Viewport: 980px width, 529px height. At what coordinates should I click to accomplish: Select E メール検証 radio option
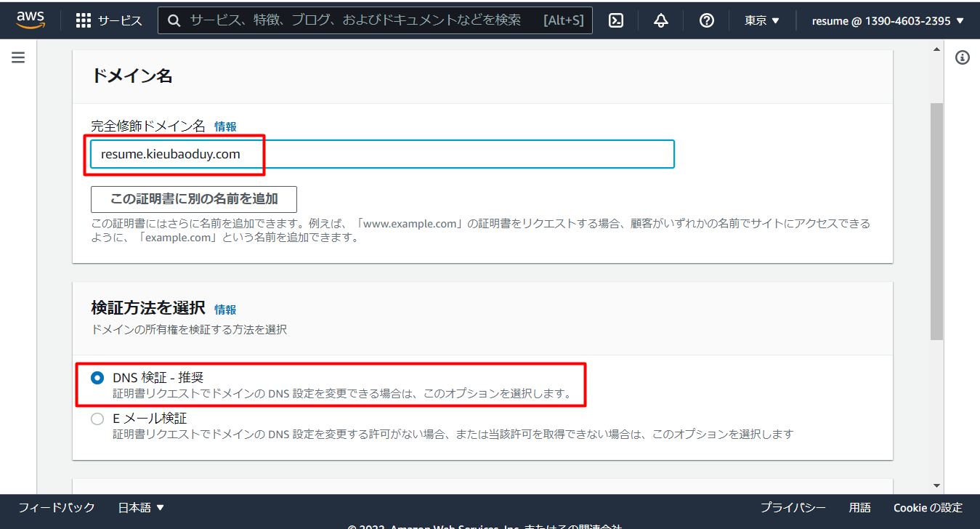[x=97, y=419]
